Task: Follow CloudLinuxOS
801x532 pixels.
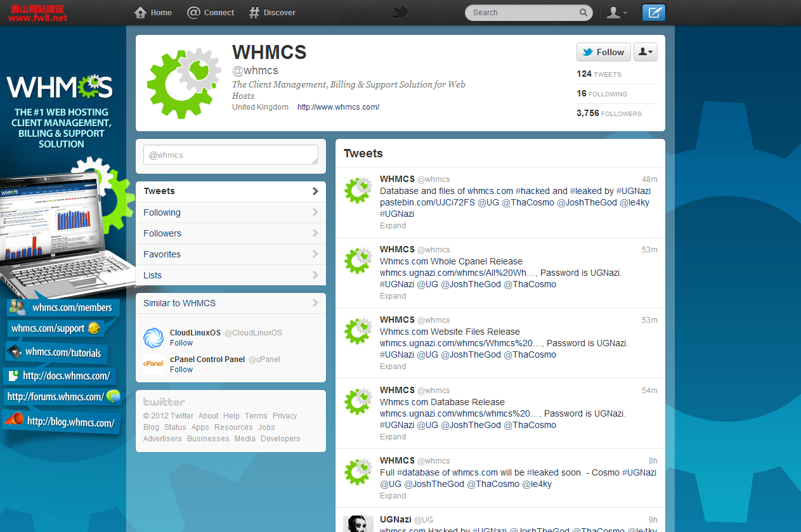Action: pos(181,343)
